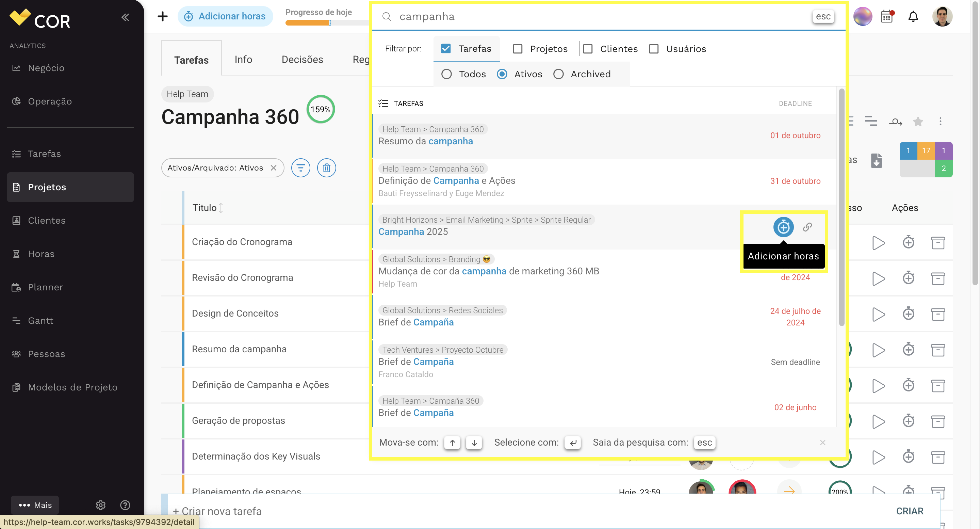The width and height of the screenshot is (980, 529).
Task: Open the user profile avatar
Action: pyautogui.click(x=942, y=16)
